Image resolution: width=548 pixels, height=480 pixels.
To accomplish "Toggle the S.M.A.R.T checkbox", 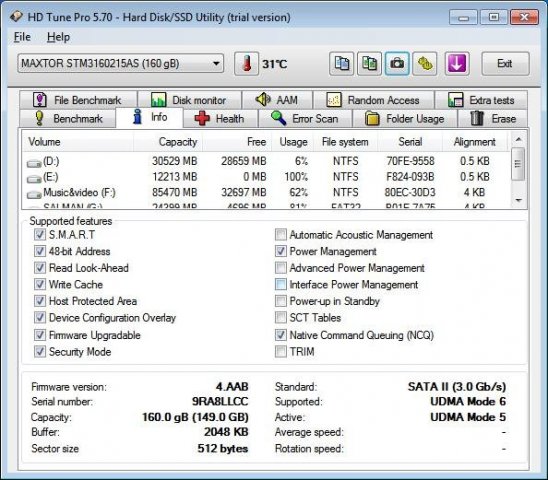I will [x=39, y=234].
